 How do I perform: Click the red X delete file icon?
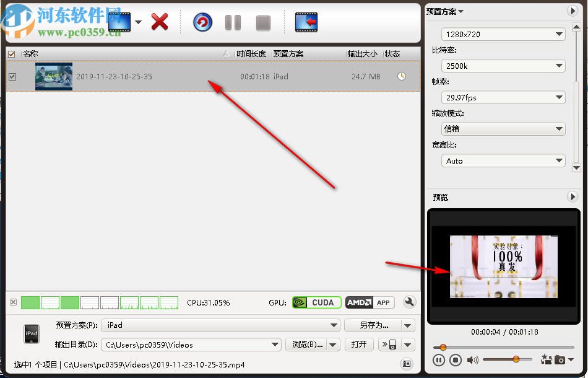(x=159, y=22)
